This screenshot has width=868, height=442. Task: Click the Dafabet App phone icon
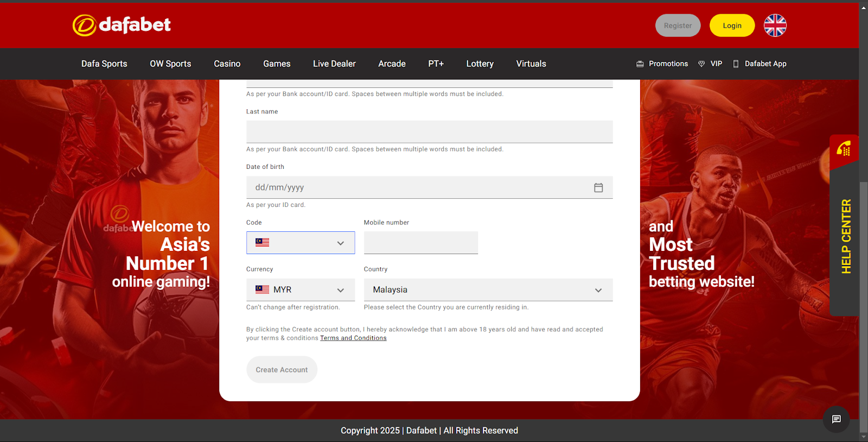pyautogui.click(x=736, y=64)
